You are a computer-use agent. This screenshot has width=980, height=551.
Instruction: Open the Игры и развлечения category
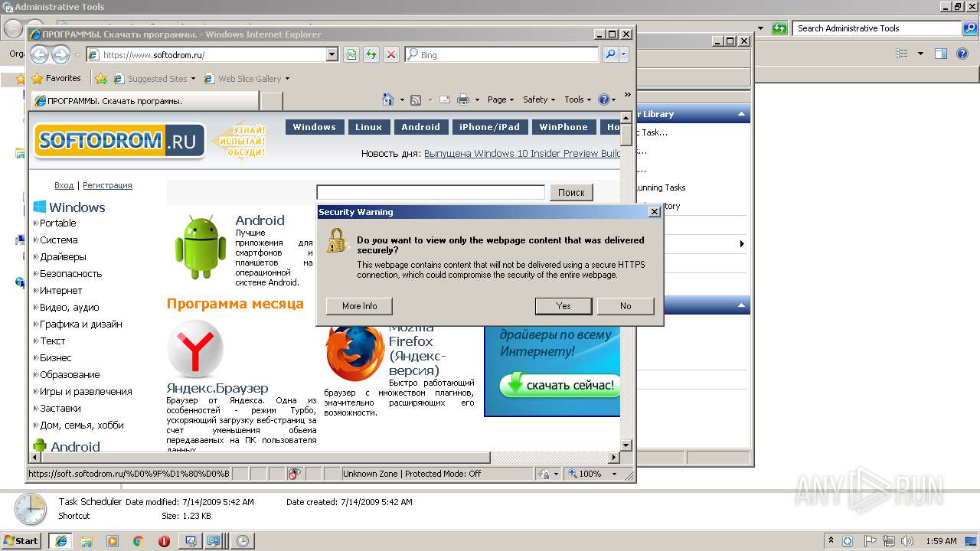tap(86, 391)
